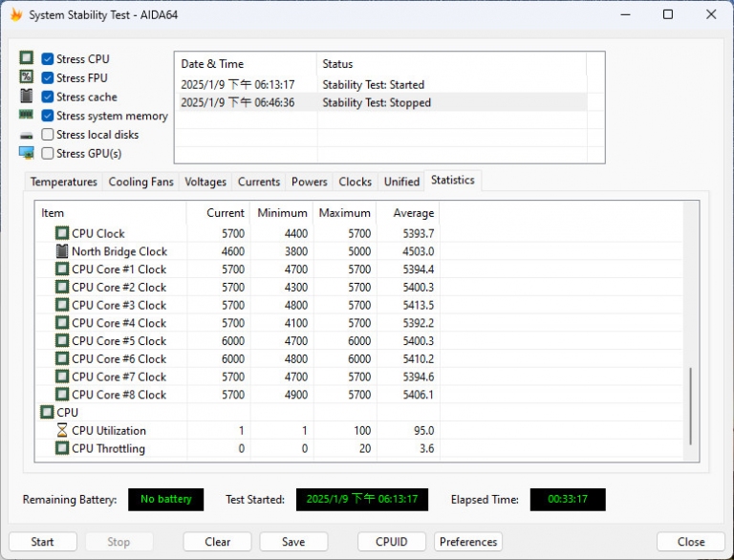
Task: Select the Stability Test: Started log row
Action: (380, 85)
